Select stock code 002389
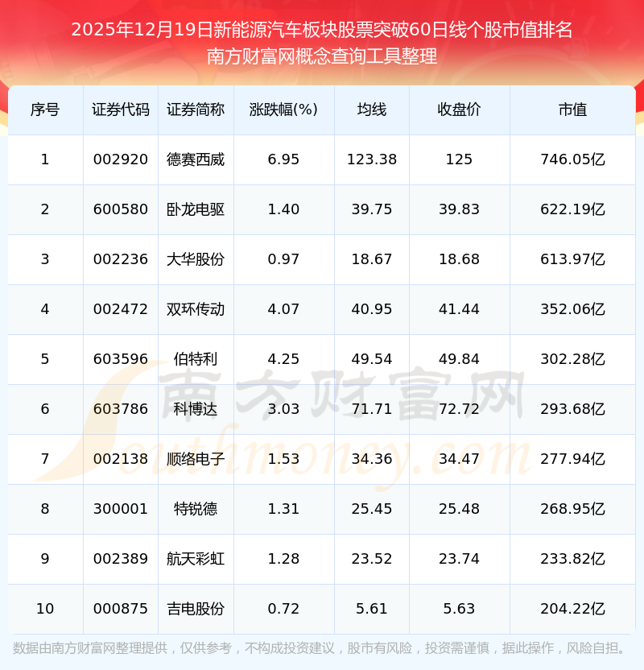 (121, 559)
